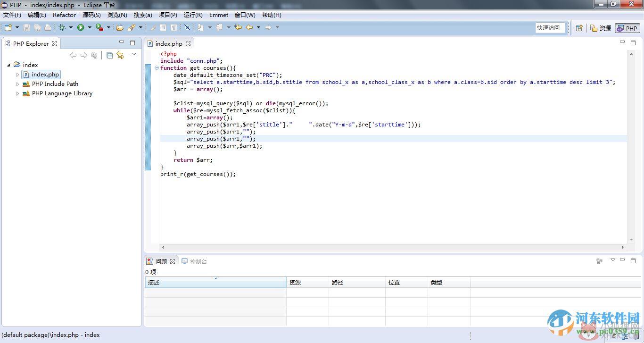644x343 pixels.
Task: Sort problems by 描述 column header
Action: [215, 282]
